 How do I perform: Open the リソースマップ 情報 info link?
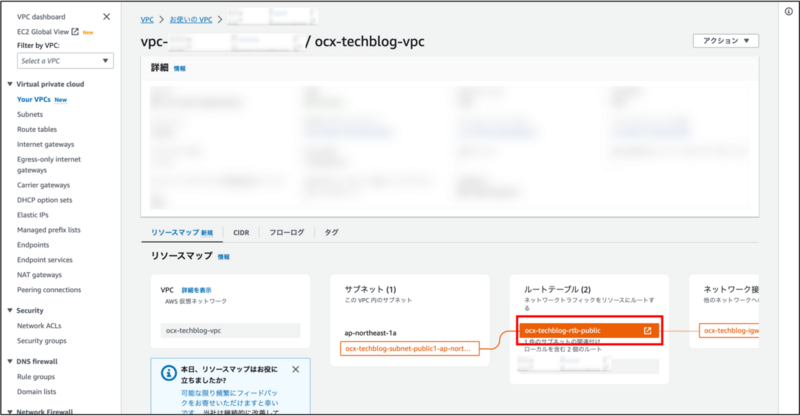tap(223, 257)
